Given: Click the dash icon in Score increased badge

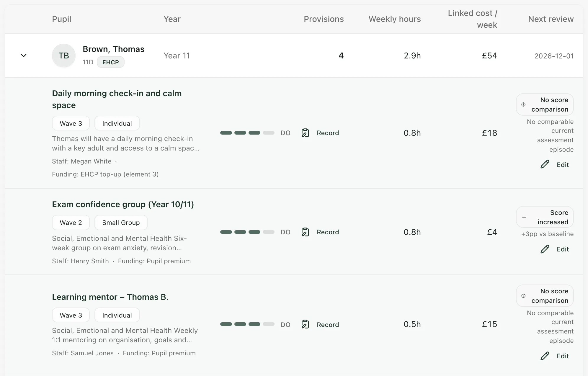Looking at the screenshot, I should 524,217.
